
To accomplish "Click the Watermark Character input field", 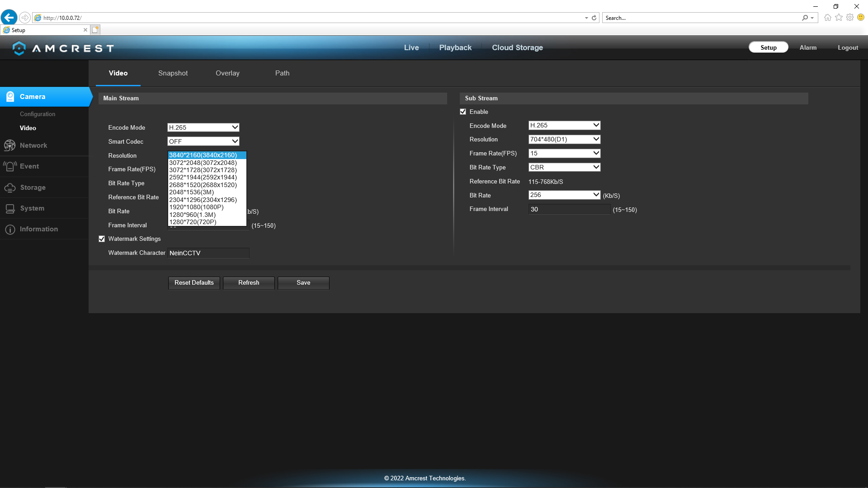I will 208,253.
